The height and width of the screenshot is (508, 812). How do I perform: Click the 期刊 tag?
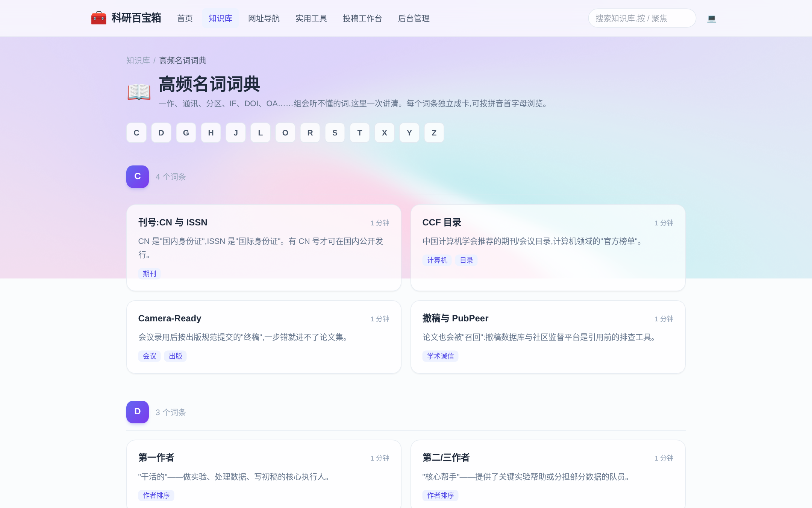coord(150,274)
